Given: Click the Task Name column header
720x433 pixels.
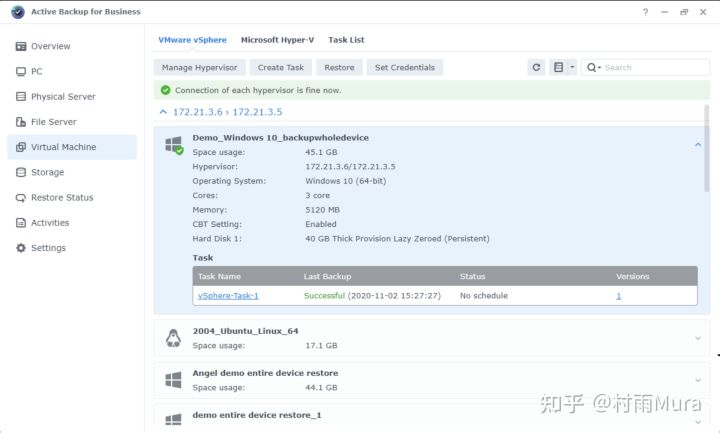Looking at the screenshot, I should pos(219,276).
